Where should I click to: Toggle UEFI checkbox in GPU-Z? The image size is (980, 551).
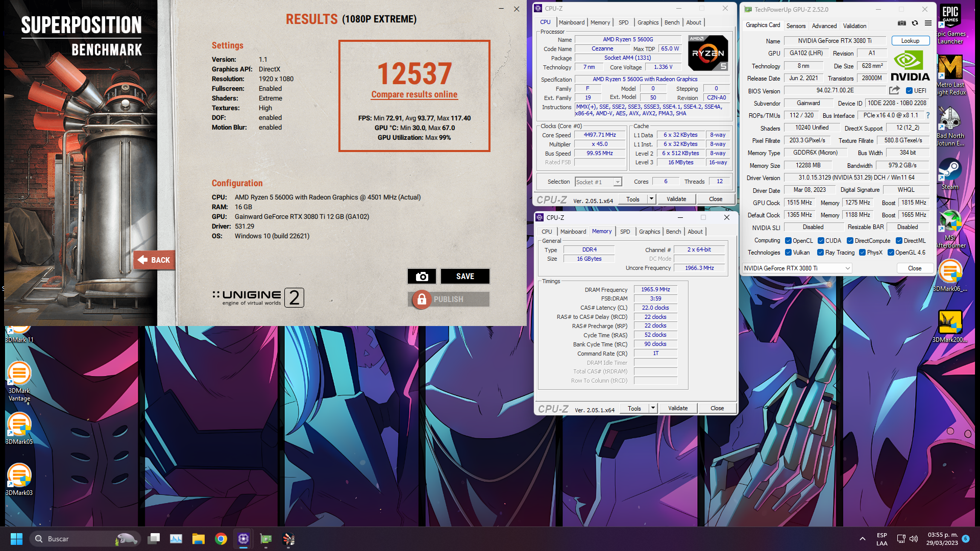pos(909,91)
